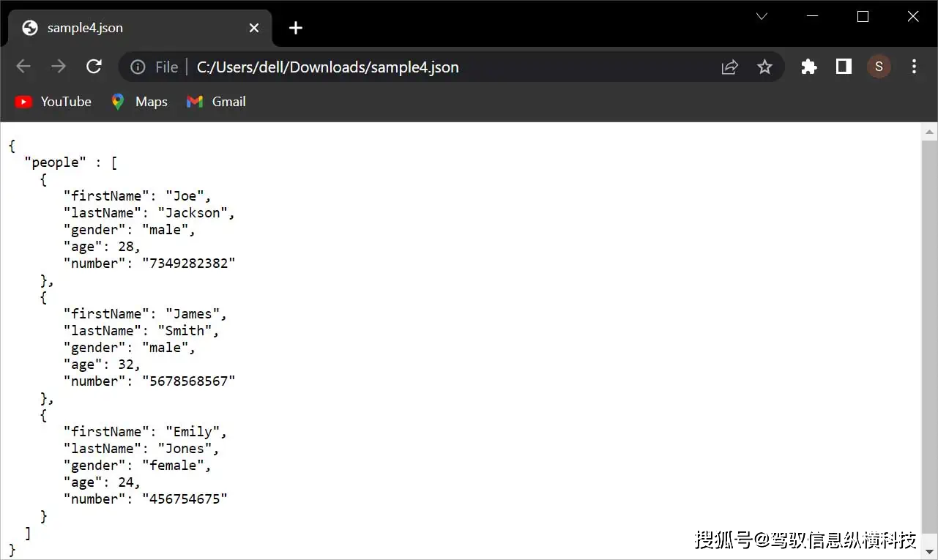This screenshot has width=938, height=560.
Task: Go back using the back arrow
Action: click(23, 67)
